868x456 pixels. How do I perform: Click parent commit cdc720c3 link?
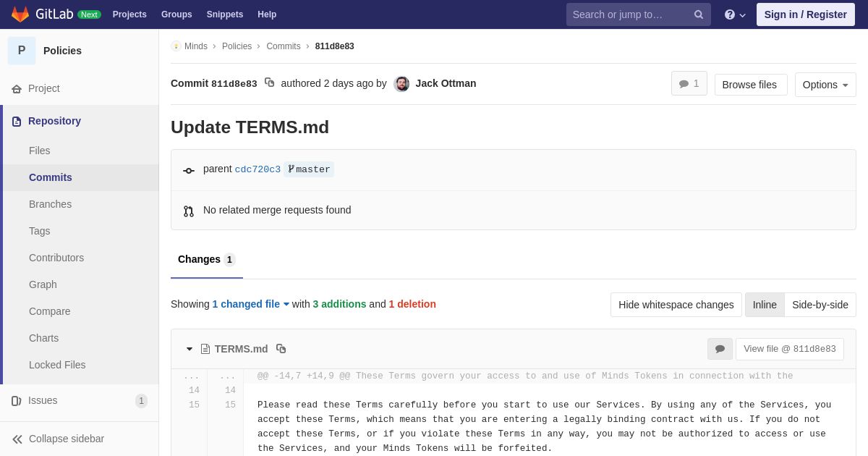258,169
